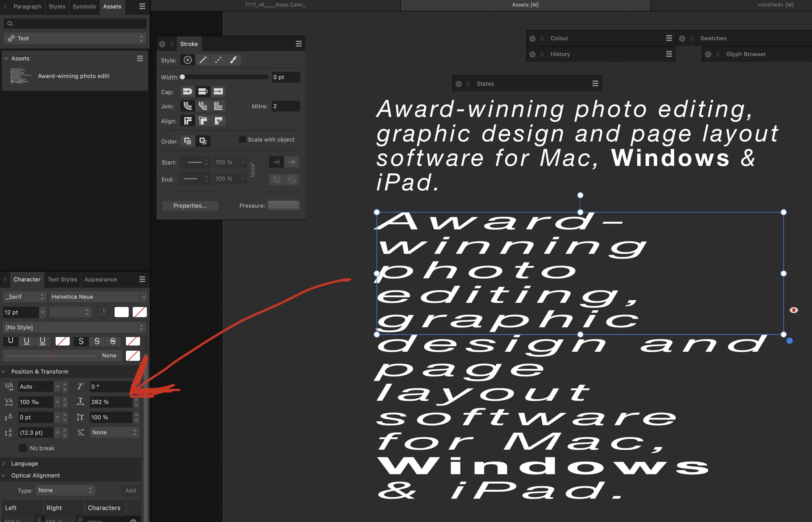Image resolution: width=812 pixels, height=522 pixels.
Task: Collapse Optical Alignment section
Action: coord(4,475)
